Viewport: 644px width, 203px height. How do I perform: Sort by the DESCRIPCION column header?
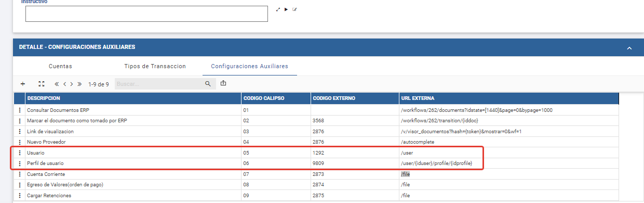pyautogui.click(x=132, y=98)
